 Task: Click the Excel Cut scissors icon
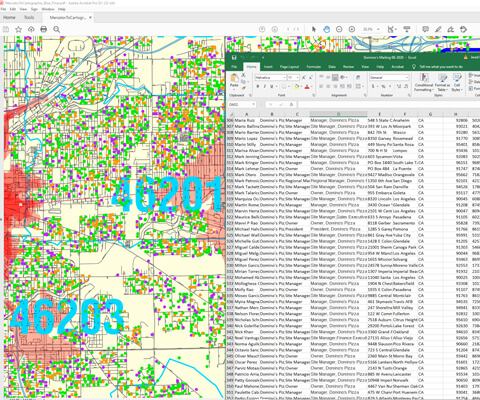(244, 75)
